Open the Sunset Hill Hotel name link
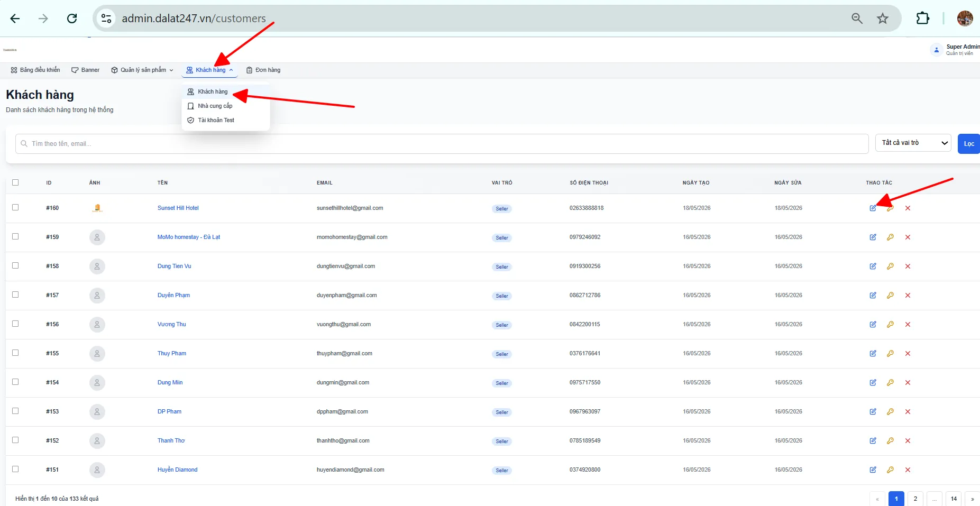Image resolution: width=980 pixels, height=506 pixels. click(178, 208)
